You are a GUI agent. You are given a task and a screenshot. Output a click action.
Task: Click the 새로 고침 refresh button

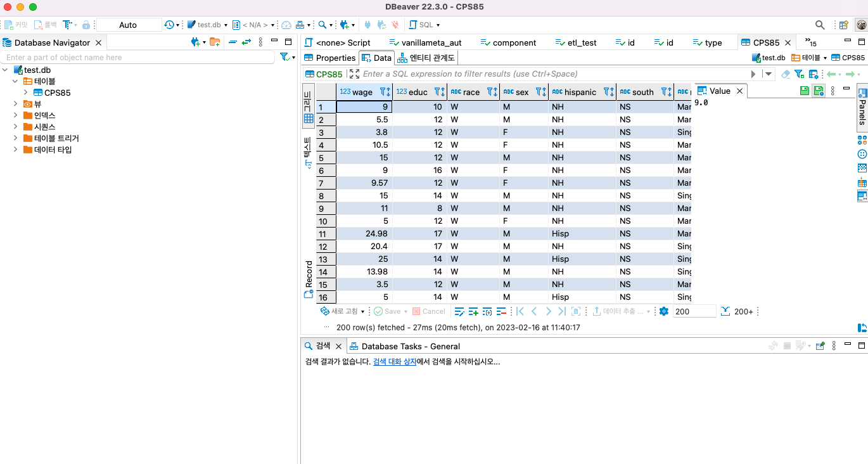coord(339,311)
